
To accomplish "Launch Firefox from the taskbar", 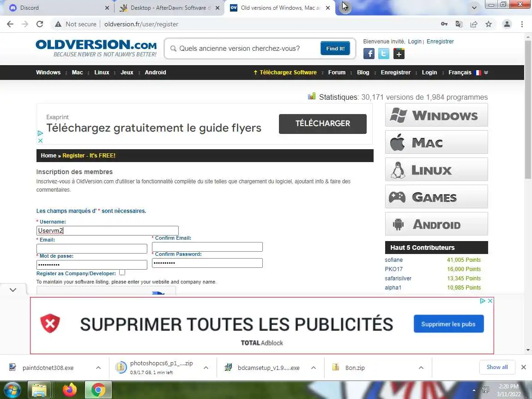I will (x=70, y=390).
